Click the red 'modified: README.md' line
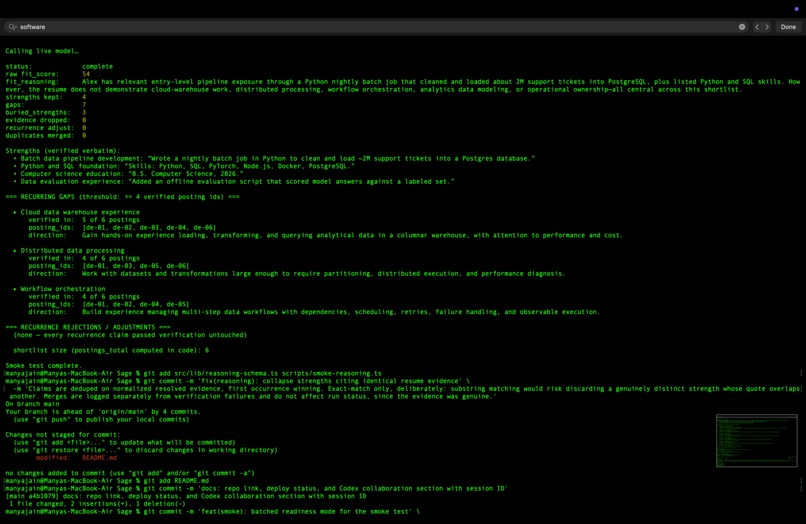This screenshot has height=524, width=806. point(76,458)
